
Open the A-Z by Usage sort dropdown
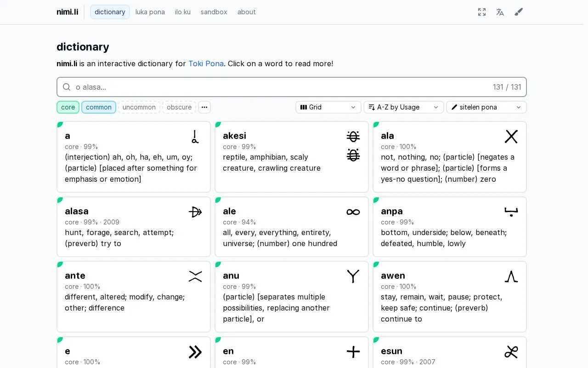[x=404, y=107]
